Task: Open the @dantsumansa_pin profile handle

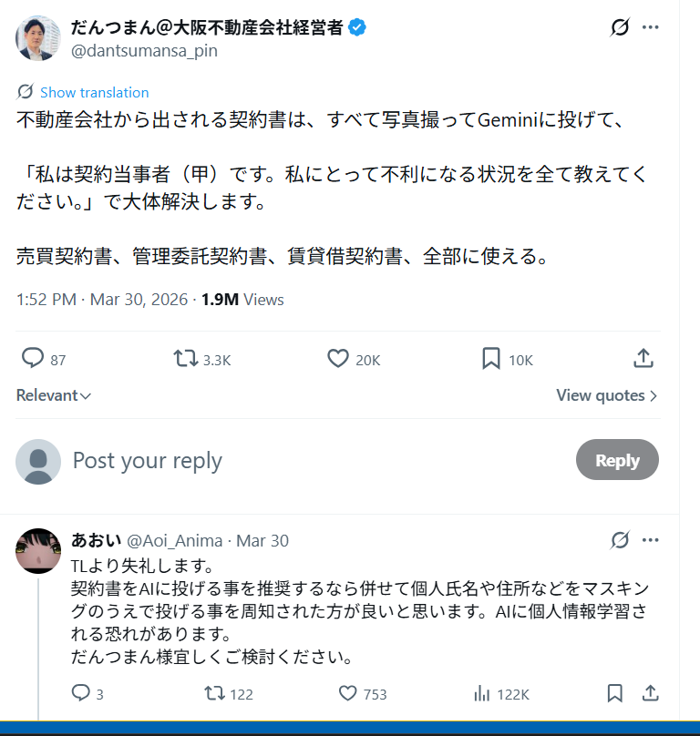Action: pos(144,51)
